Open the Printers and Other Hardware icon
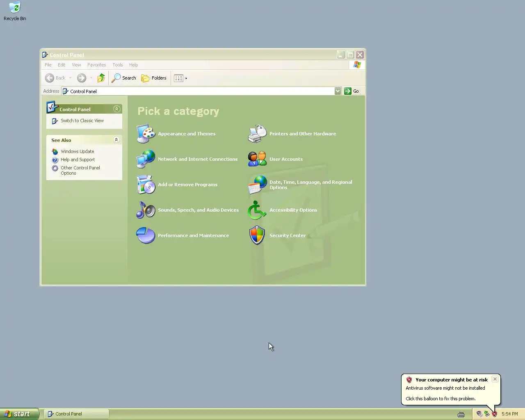Screen dimensions: 525x420 [x=257, y=134]
